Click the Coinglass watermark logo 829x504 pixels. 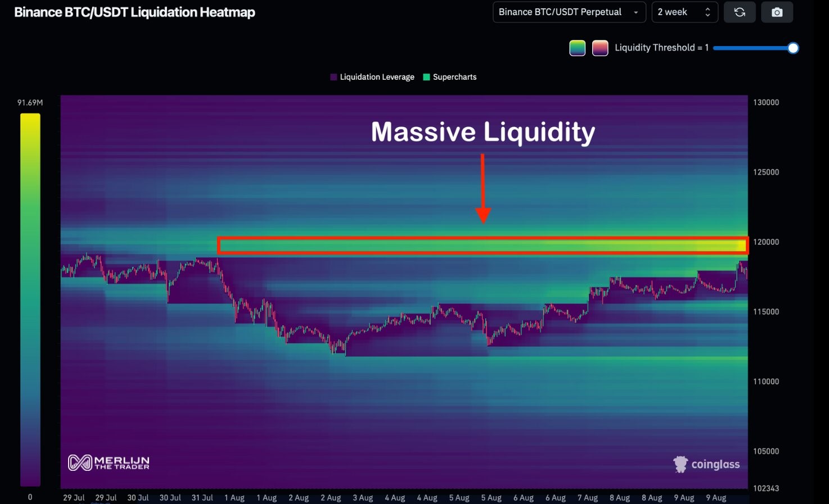coord(706,464)
